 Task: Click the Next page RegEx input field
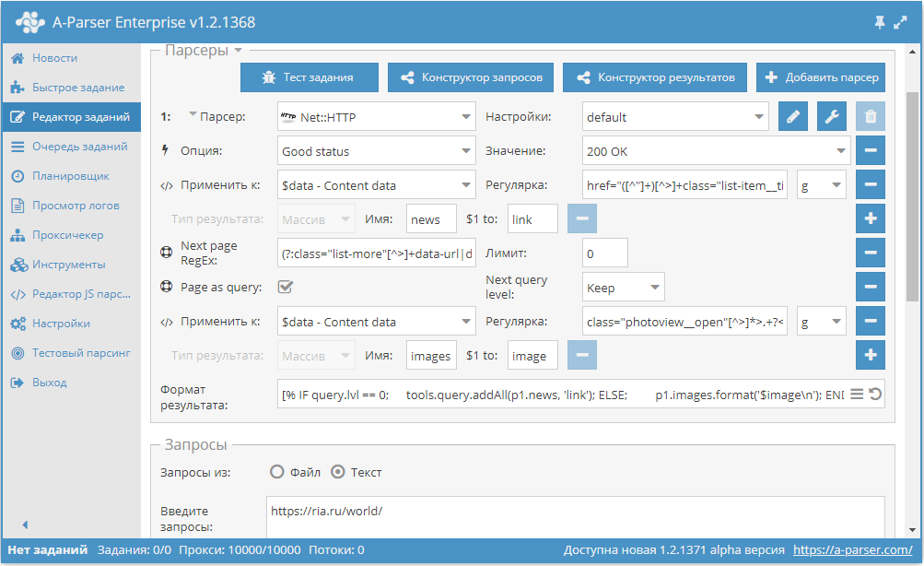coord(377,253)
